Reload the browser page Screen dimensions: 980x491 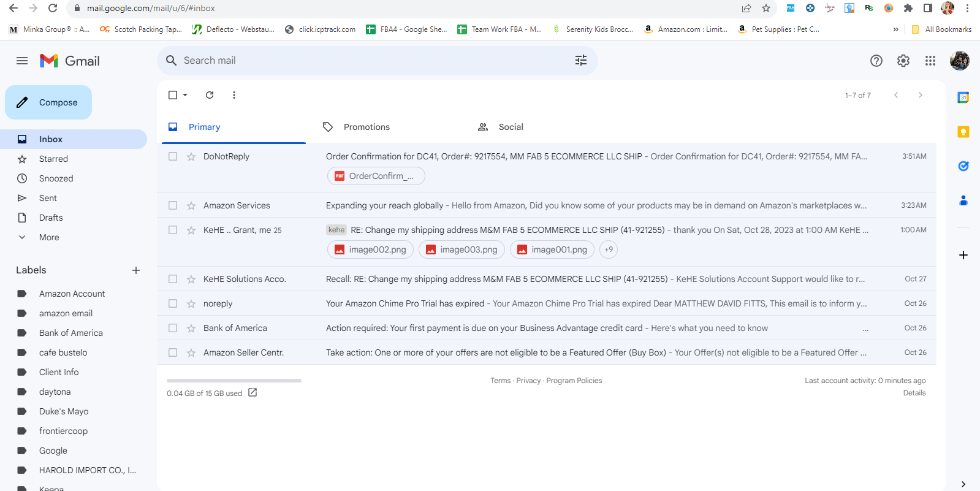tap(53, 9)
